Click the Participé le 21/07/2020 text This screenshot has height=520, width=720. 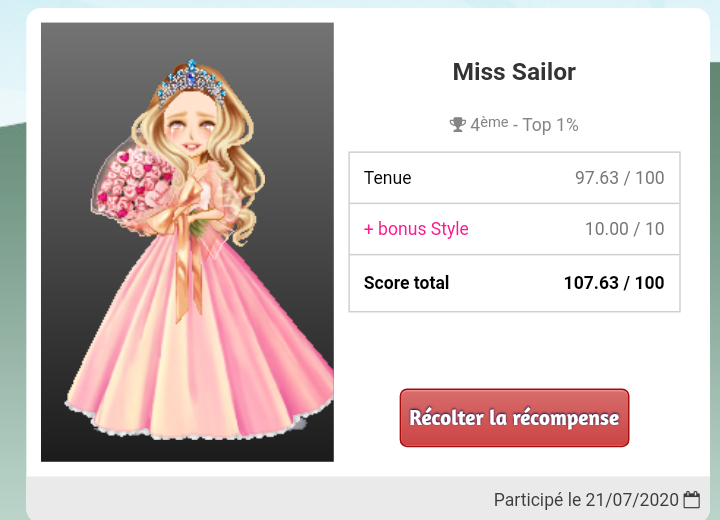coord(586,499)
